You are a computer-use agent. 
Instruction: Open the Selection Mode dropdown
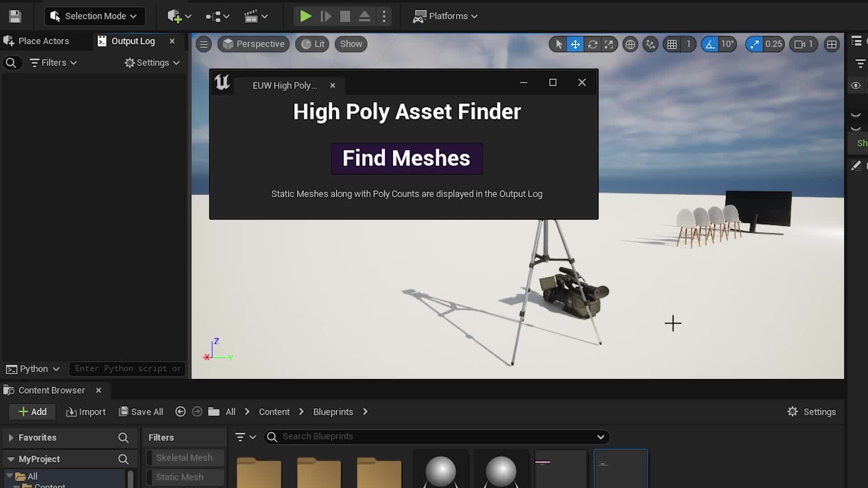click(x=94, y=16)
